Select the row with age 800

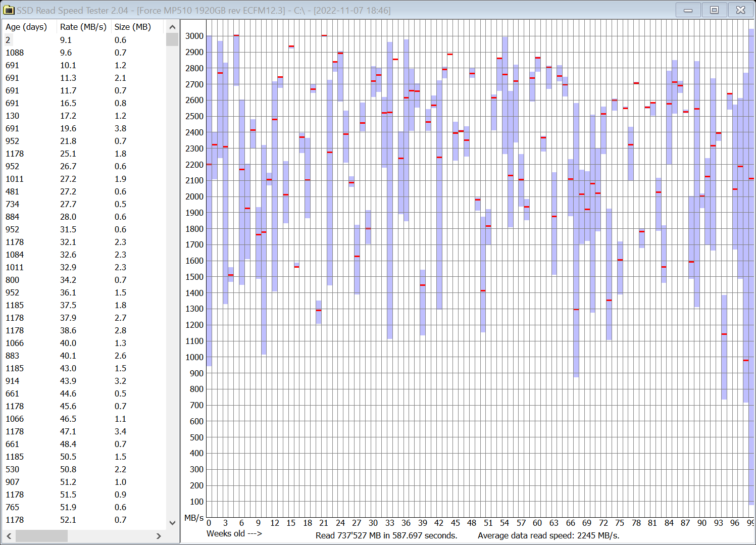[84, 280]
